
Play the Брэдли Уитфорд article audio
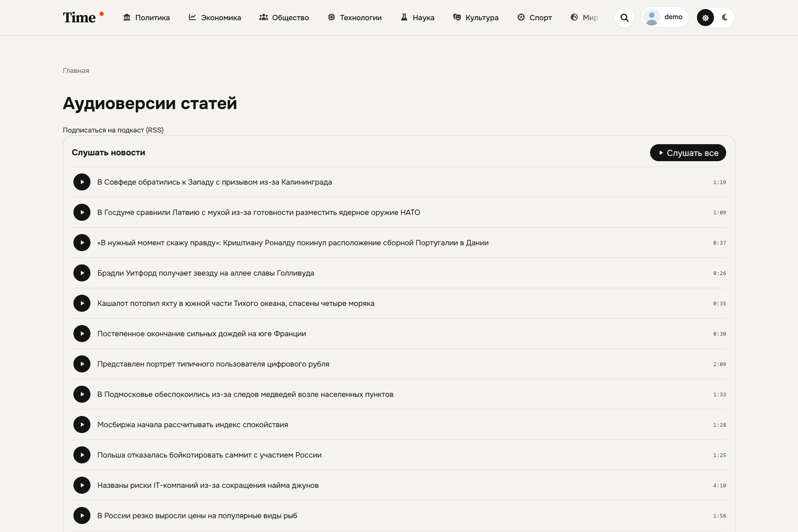tap(82, 273)
